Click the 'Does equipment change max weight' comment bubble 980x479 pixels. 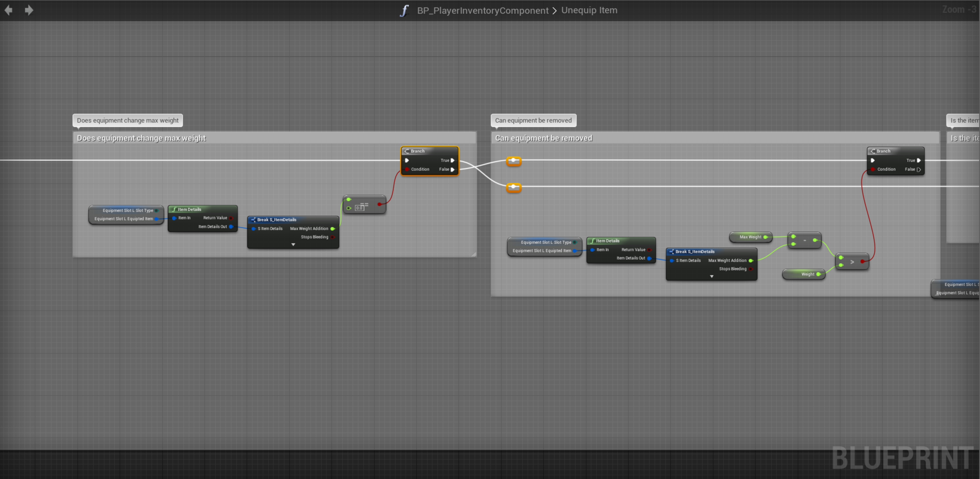coord(127,120)
